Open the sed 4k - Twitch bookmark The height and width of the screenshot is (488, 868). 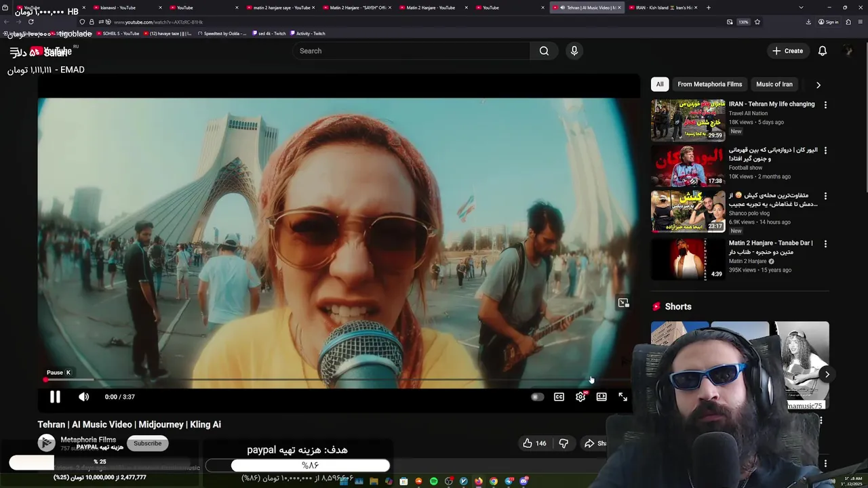[x=269, y=33]
